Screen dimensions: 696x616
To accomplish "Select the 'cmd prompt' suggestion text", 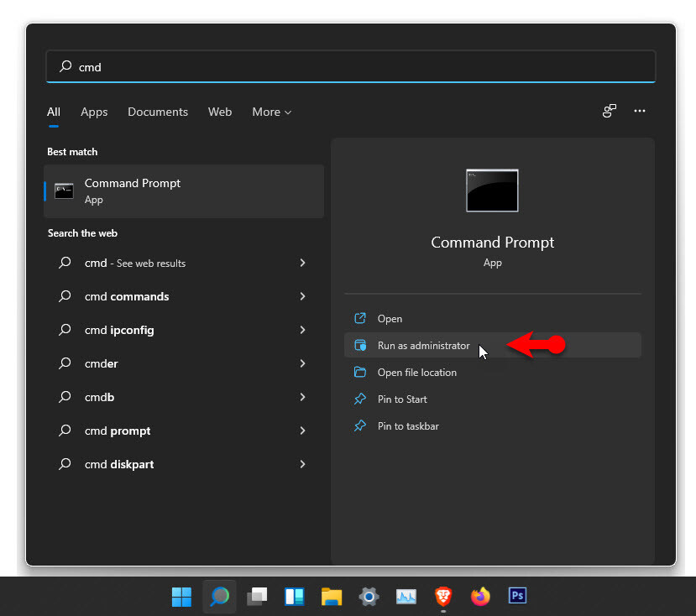I will [x=118, y=431].
